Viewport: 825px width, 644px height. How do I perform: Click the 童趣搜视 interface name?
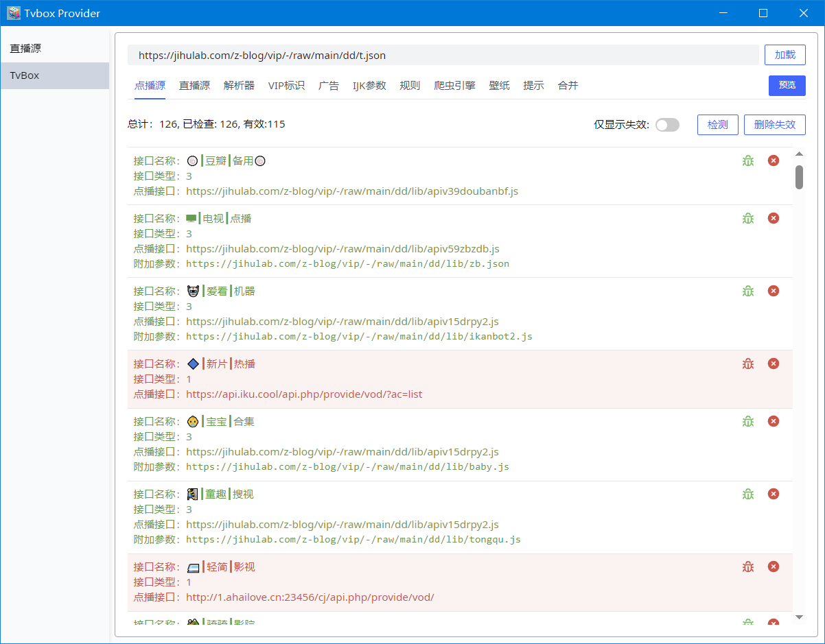[x=220, y=494]
